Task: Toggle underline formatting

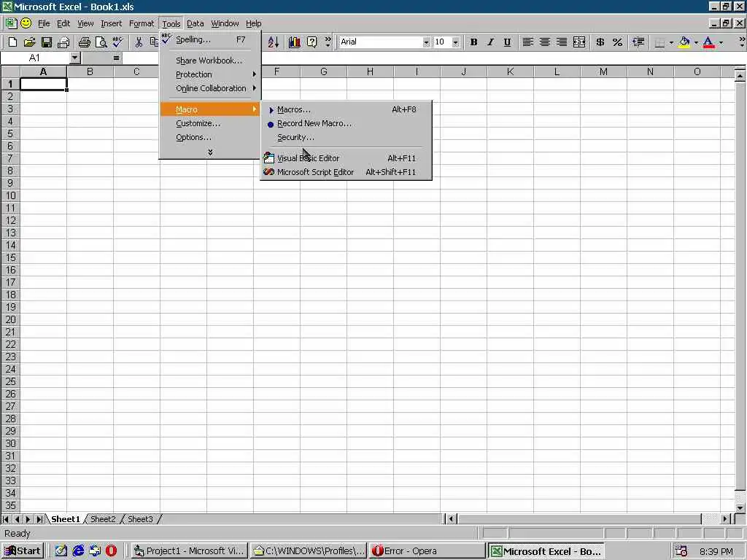Action: click(x=508, y=42)
